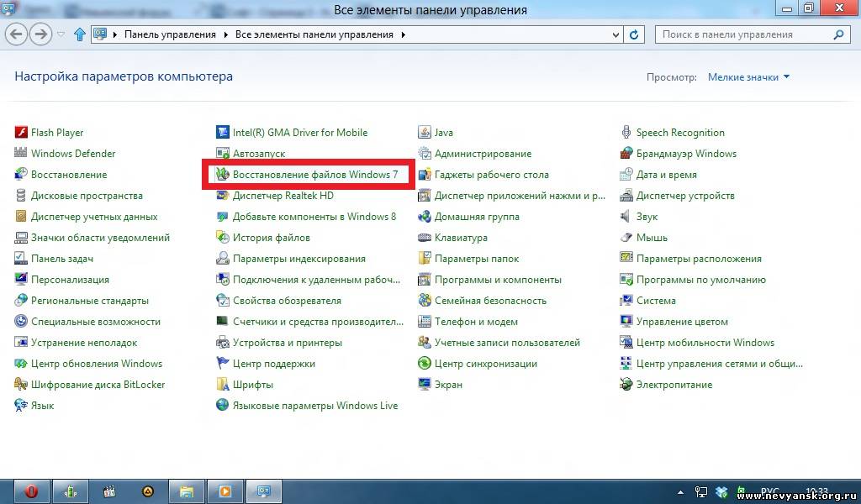Click the Язык language icon
This screenshot has height=504, width=861.
tap(21, 405)
